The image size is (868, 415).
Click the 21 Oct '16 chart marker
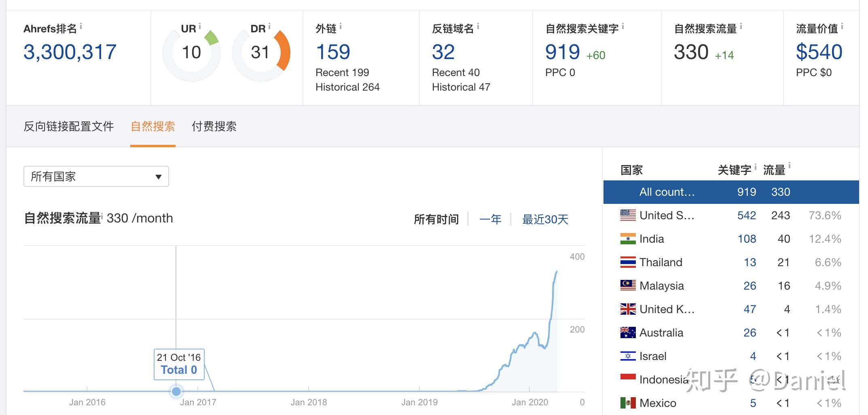(176, 391)
